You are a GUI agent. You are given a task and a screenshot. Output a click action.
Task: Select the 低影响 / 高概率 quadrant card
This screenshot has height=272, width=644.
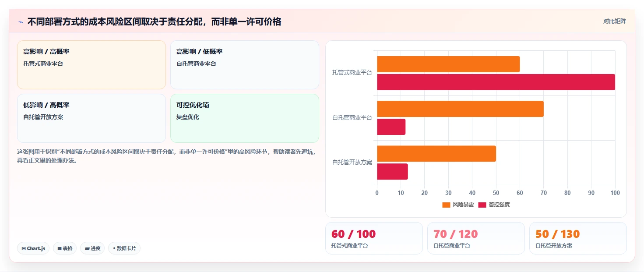point(91,118)
